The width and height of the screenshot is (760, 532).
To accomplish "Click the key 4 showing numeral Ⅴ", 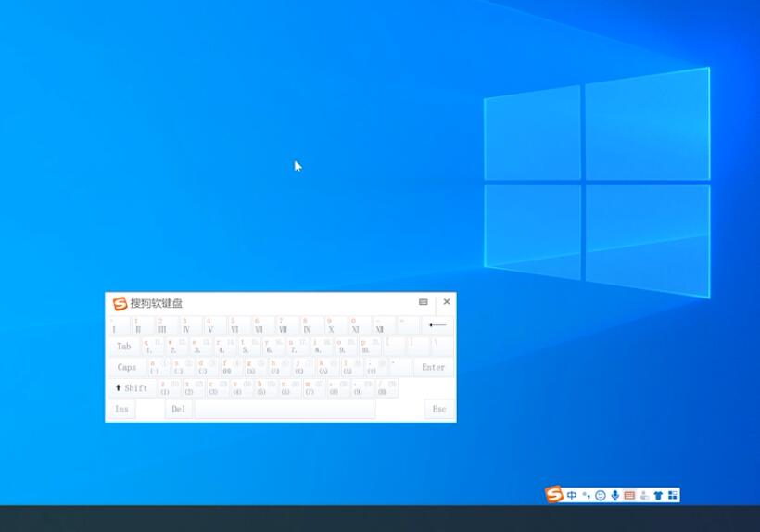I will [x=215, y=325].
